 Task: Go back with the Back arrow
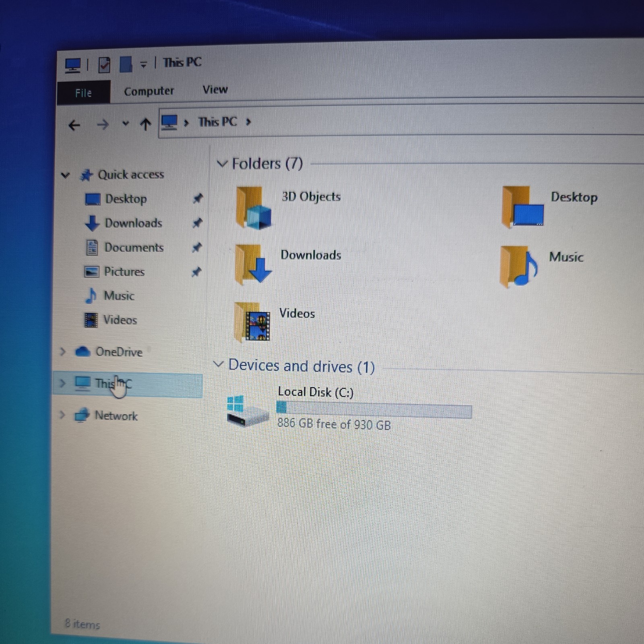point(74,125)
